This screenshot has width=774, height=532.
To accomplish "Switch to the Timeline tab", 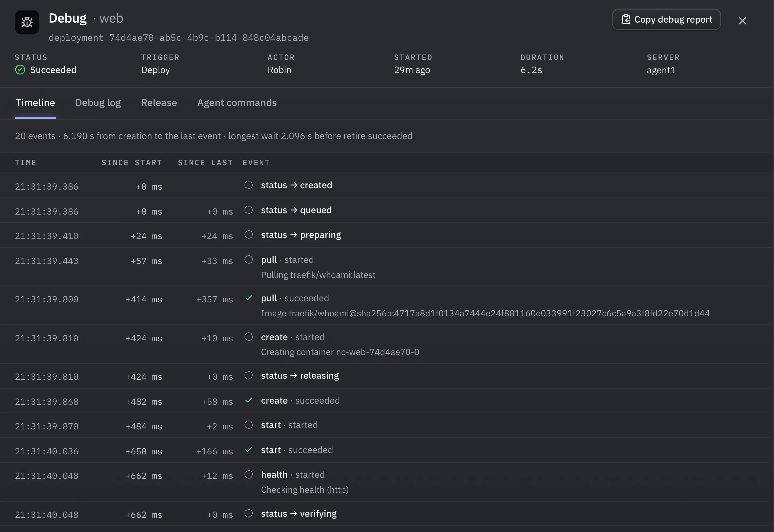I will tap(35, 103).
